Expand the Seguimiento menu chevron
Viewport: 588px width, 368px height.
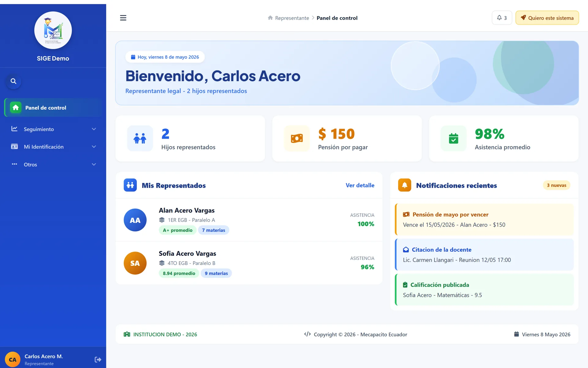pyautogui.click(x=94, y=129)
